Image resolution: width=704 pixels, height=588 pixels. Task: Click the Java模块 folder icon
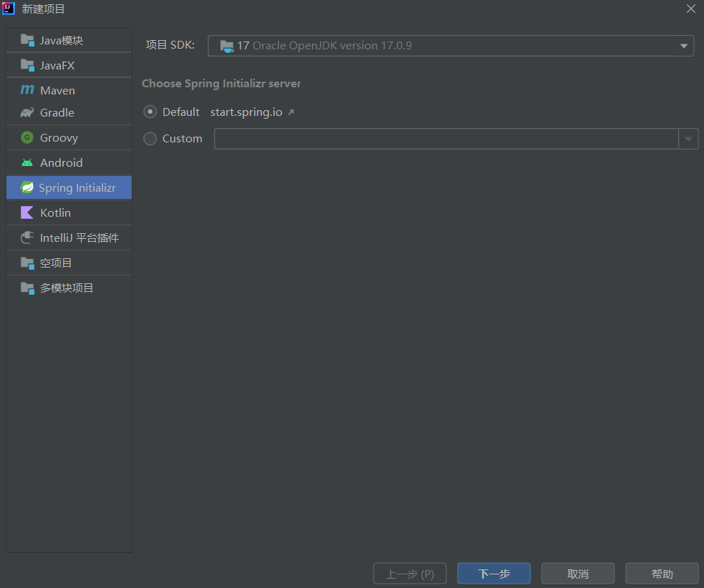pos(27,40)
